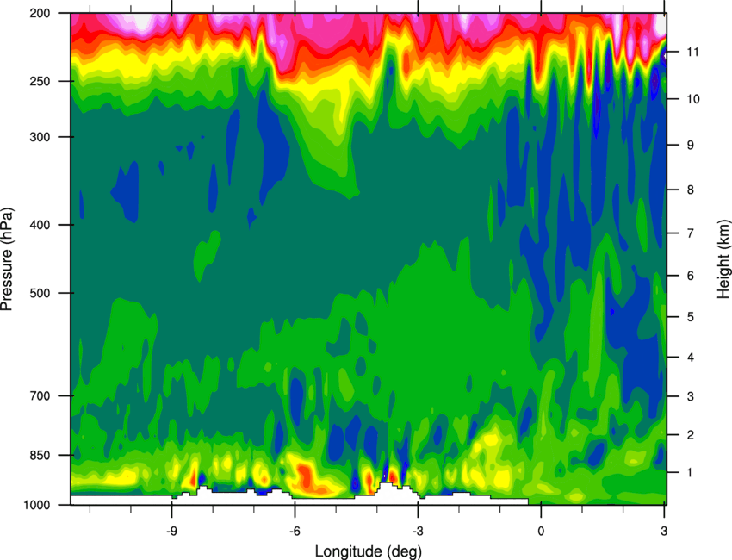Click the -6 longitude tick label

295,531
